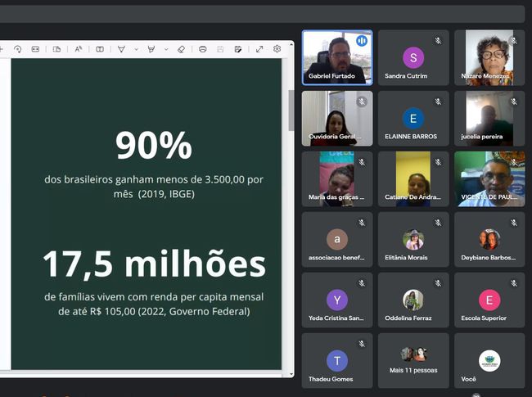Screen dimensions: 532x397
Task: Select the highlight marker tool
Action: 151,49
